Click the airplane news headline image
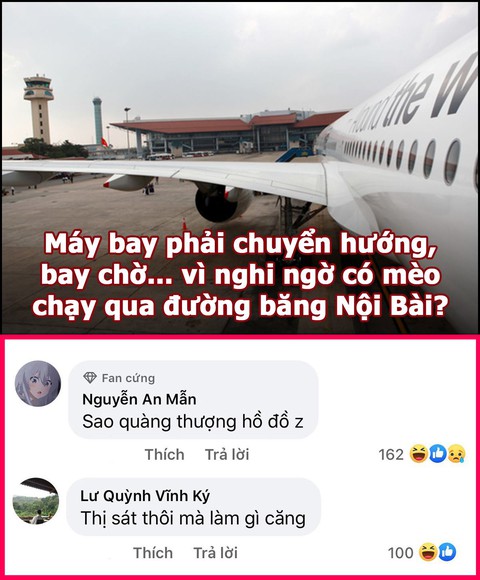The width and height of the screenshot is (480, 580). pyautogui.click(x=240, y=168)
